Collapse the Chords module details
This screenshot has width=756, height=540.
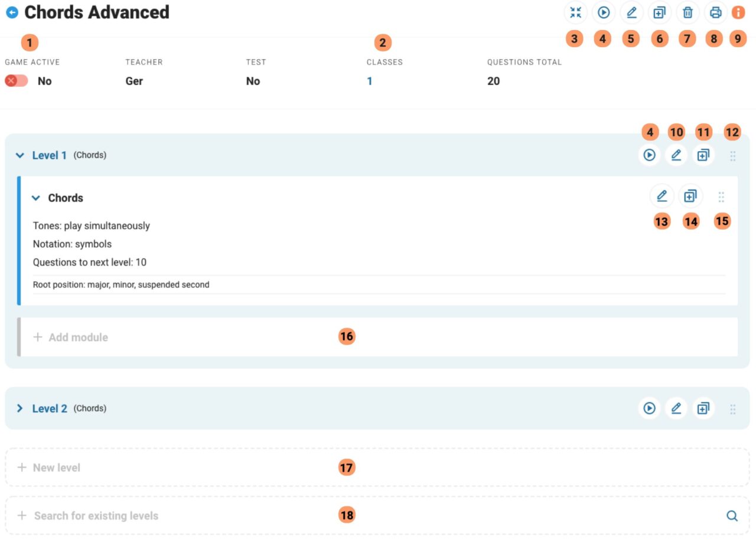pyautogui.click(x=35, y=198)
